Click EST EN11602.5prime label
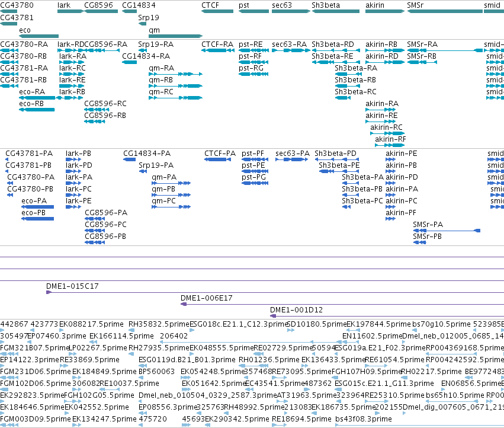This screenshot has height=428, width=504. (x=372, y=336)
